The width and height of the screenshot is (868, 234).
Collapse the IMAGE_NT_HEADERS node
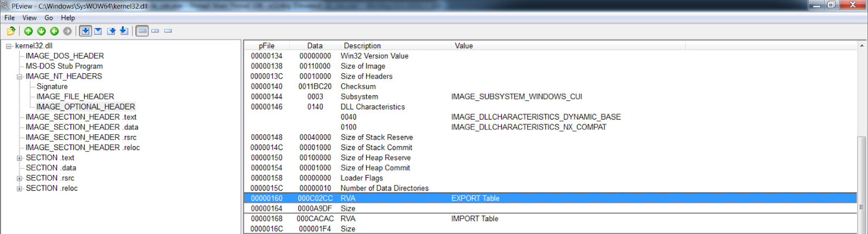(x=20, y=77)
